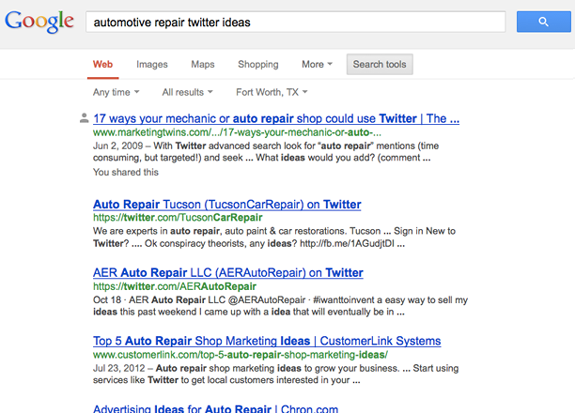This screenshot has width=575, height=413.
Task: Expand the More dropdown menu
Action: tap(317, 65)
